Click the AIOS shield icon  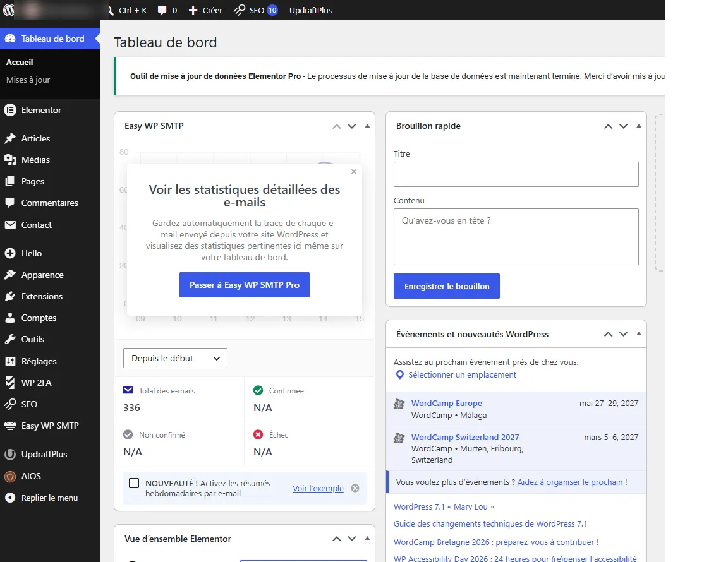[9, 476]
